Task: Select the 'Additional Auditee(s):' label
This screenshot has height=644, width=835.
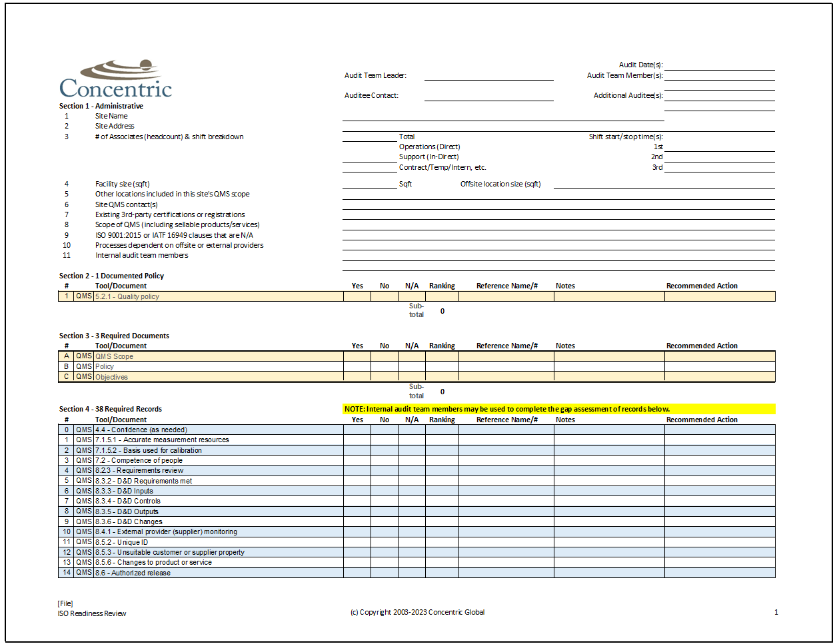Action: [628, 96]
